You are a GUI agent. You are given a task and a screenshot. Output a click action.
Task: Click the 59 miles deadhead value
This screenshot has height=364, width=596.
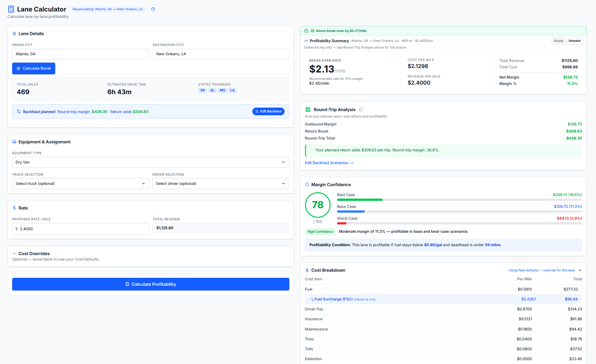point(493,245)
